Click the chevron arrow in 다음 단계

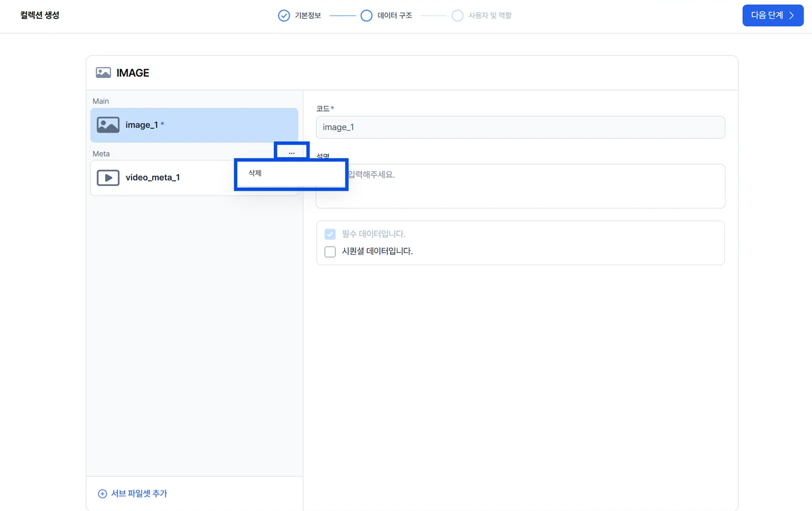(792, 15)
